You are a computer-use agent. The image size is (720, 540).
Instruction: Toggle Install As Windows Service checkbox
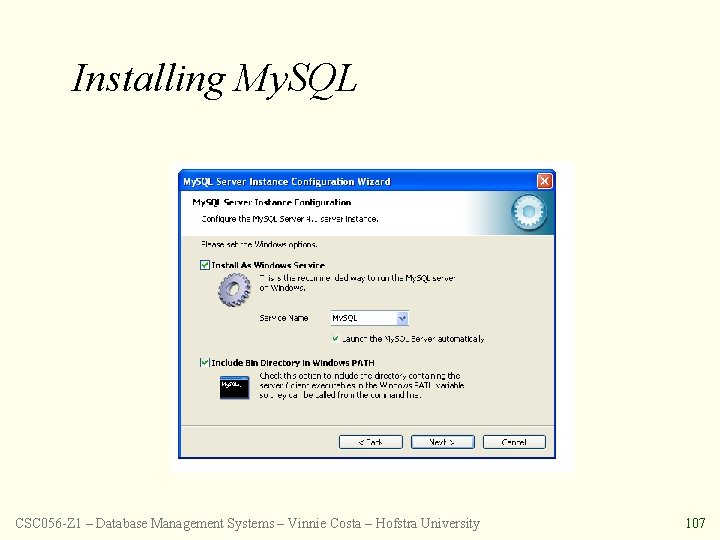[x=205, y=265]
